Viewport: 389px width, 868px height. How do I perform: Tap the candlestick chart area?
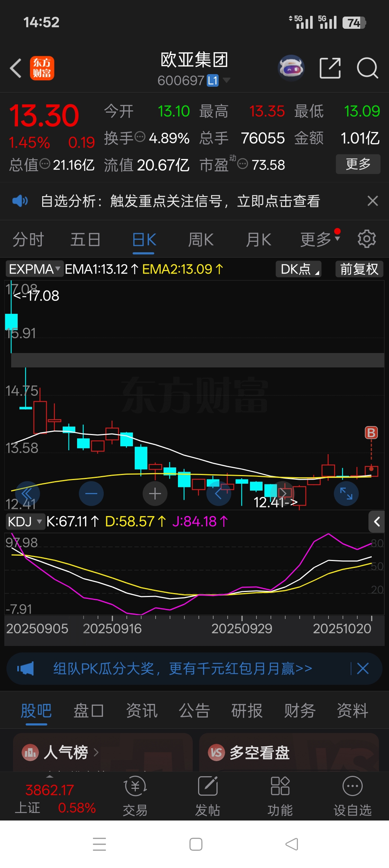point(194,395)
